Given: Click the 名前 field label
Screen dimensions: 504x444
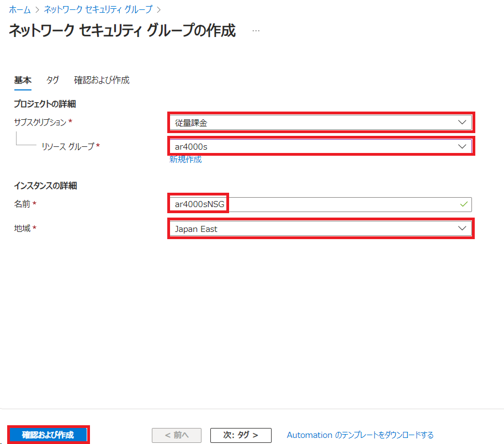Looking at the screenshot, I should pyautogui.click(x=23, y=204).
